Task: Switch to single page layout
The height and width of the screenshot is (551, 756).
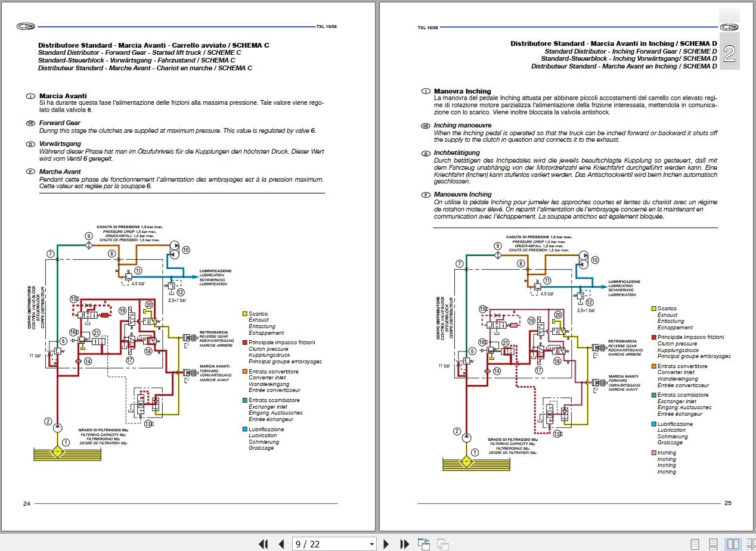Action: pos(695,544)
